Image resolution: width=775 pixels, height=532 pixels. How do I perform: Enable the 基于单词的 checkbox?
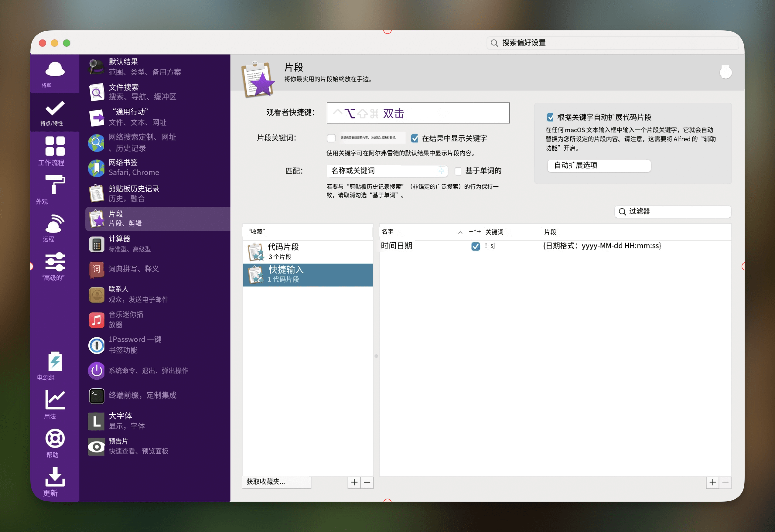[x=458, y=171]
